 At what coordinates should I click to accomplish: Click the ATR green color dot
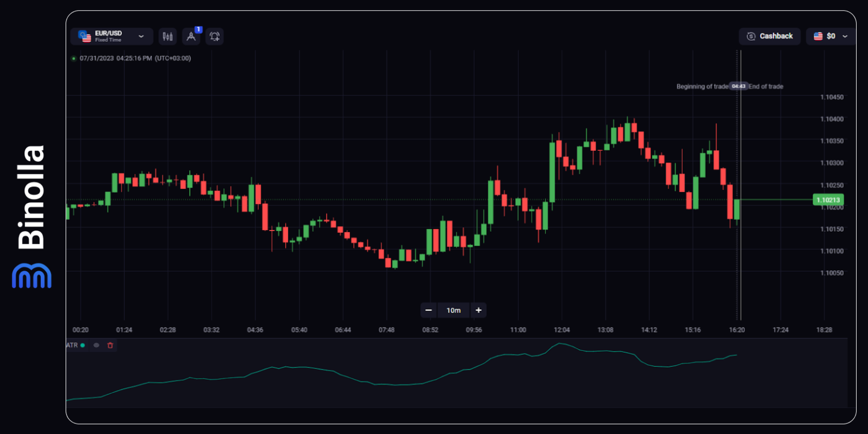83,345
